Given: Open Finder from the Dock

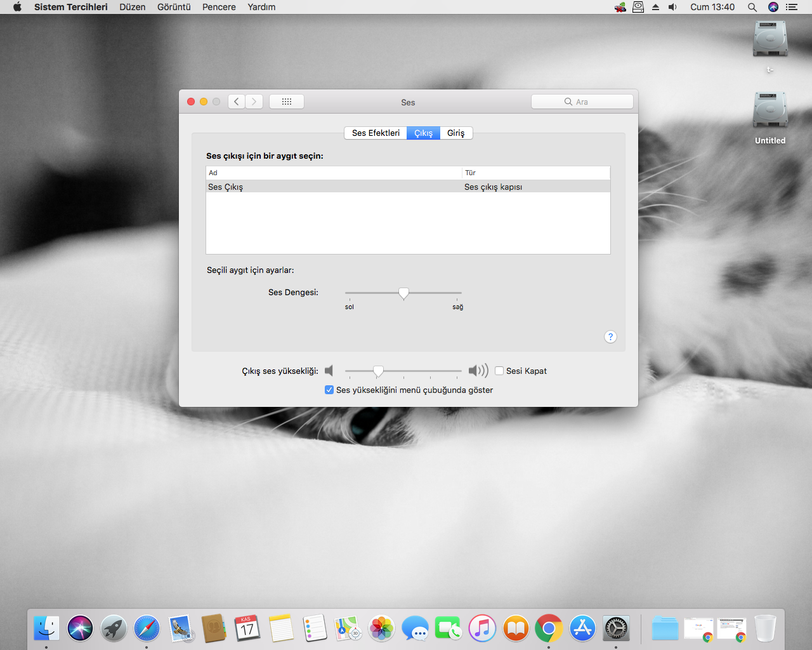Looking at the screenshot, I should click(x=46, y=628).
